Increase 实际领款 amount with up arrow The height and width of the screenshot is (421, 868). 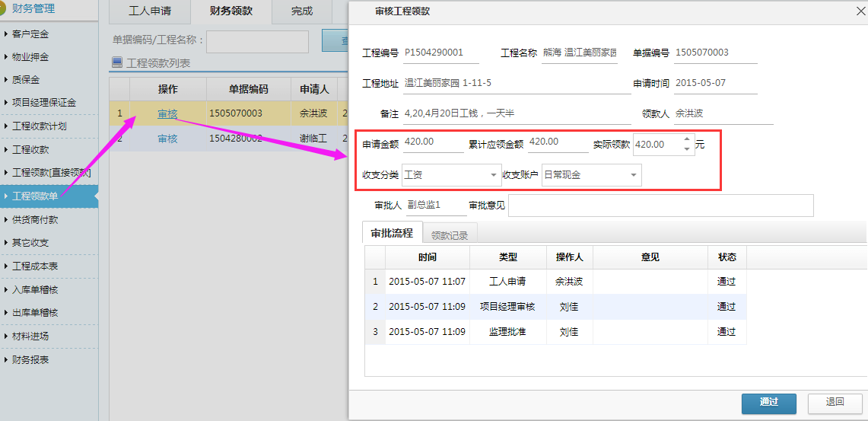[x=687, y=139]
